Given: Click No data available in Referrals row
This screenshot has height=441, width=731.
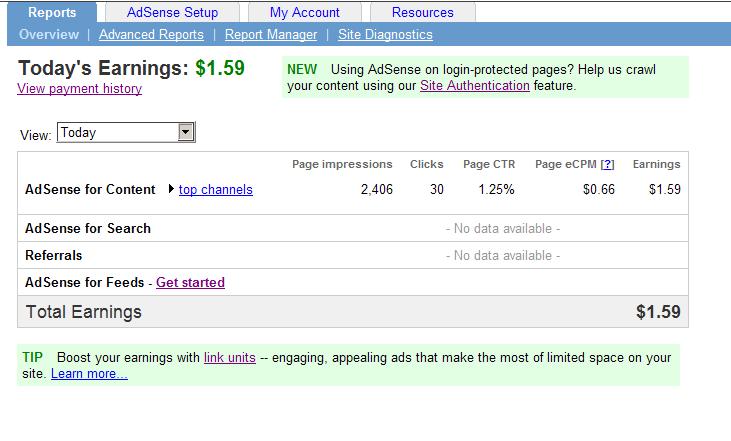Looking at the screenshot, I should (x=503, y=255).
